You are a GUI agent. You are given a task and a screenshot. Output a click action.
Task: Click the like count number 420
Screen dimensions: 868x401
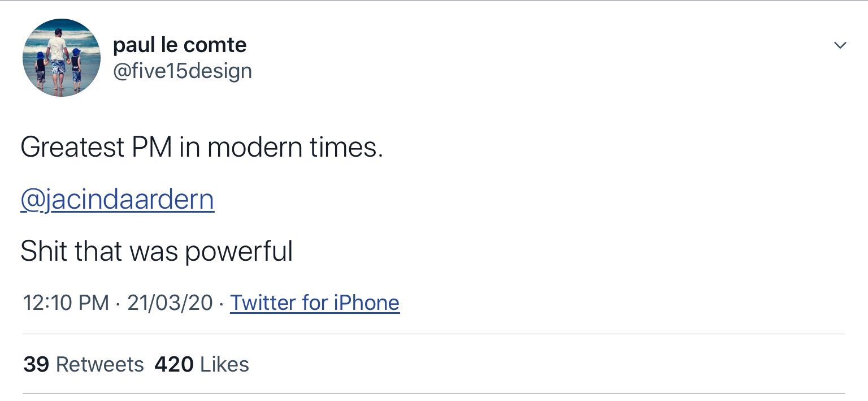tap(174, 364)
